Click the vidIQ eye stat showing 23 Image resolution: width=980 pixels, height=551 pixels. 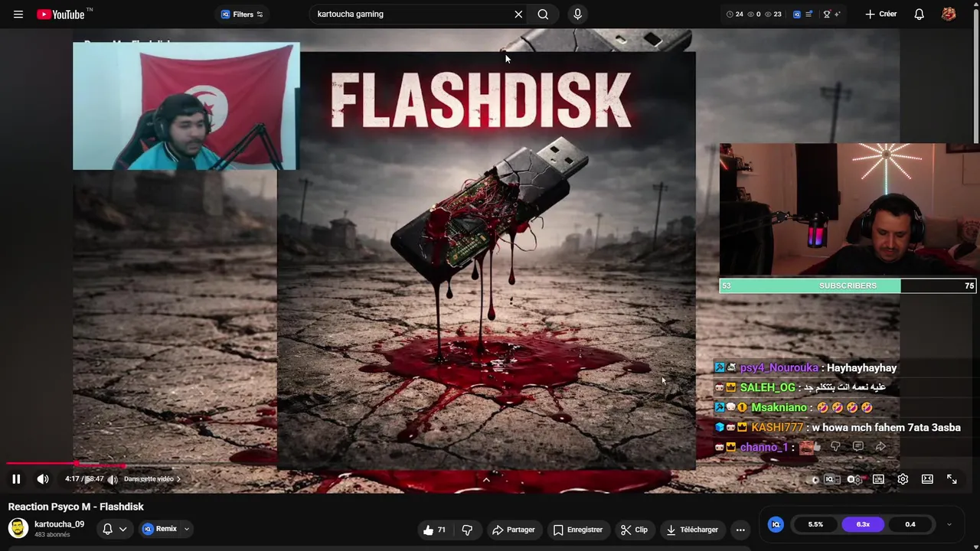tap(773, 14)
